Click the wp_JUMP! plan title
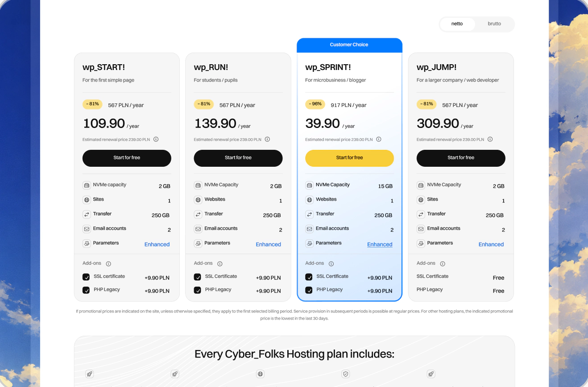Viewport: 588px width, 387px height. pyautogui.click(x=436, y=67)
